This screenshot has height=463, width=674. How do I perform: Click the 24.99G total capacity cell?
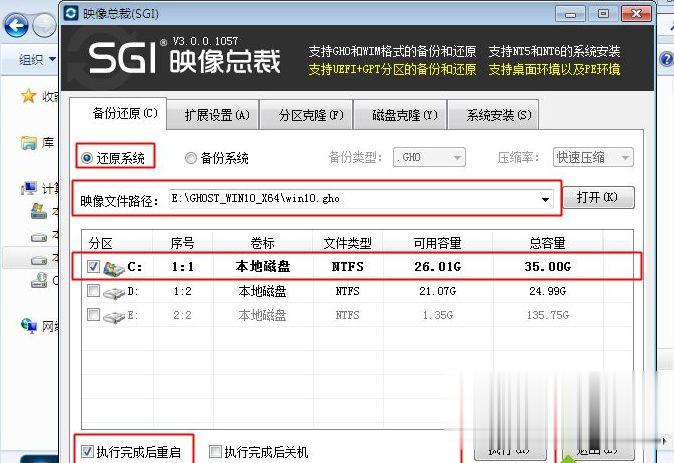coord(548,291)
